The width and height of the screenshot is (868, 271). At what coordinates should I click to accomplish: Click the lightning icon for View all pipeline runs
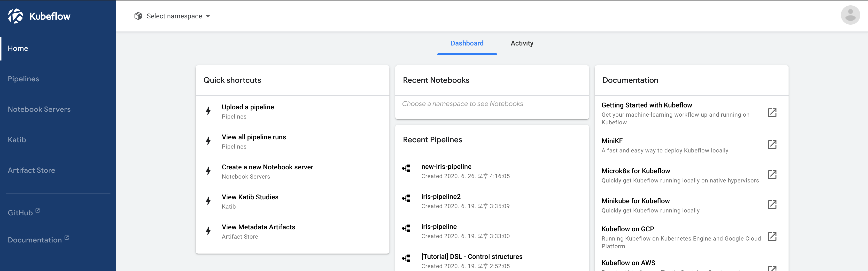209,141
